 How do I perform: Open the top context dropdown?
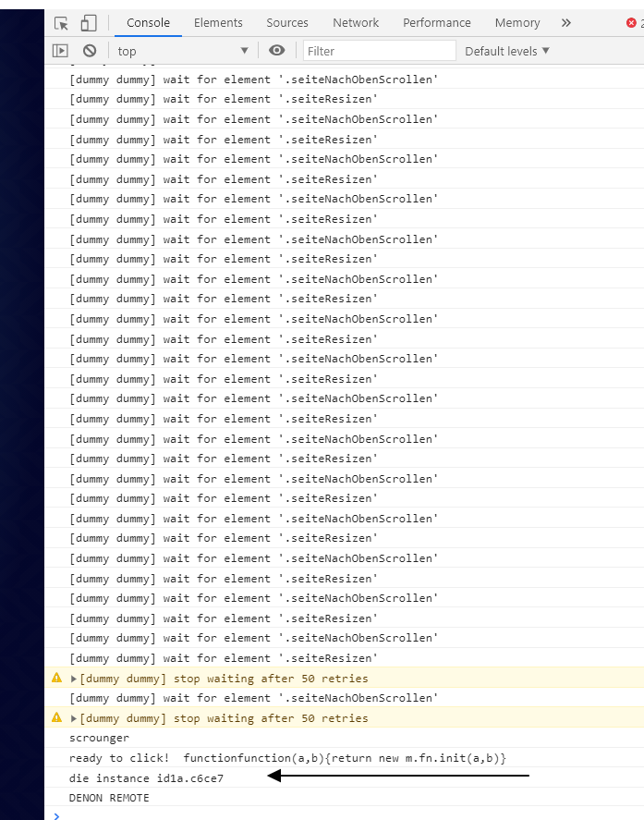tap(182, 51)
